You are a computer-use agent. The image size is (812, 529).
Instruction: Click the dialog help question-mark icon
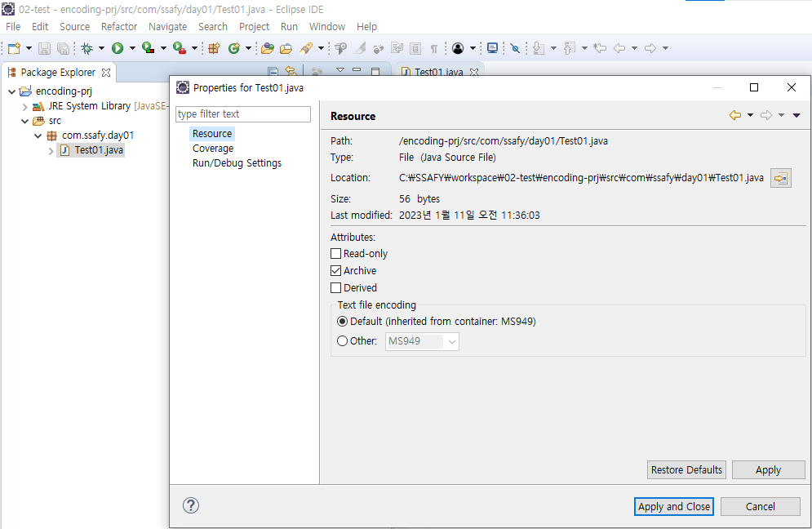coord(191,505)
